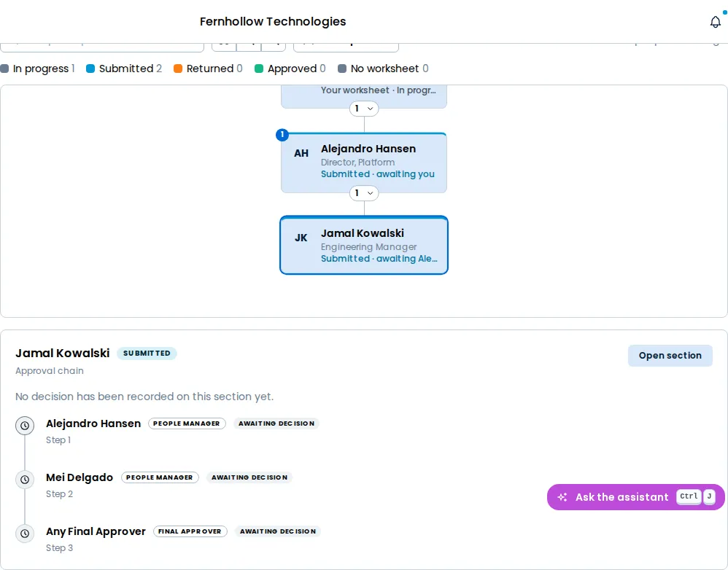Screen dimensions: 728x570
Task: Click the Approval chain subtitle
Action: (x=50, y=371)
